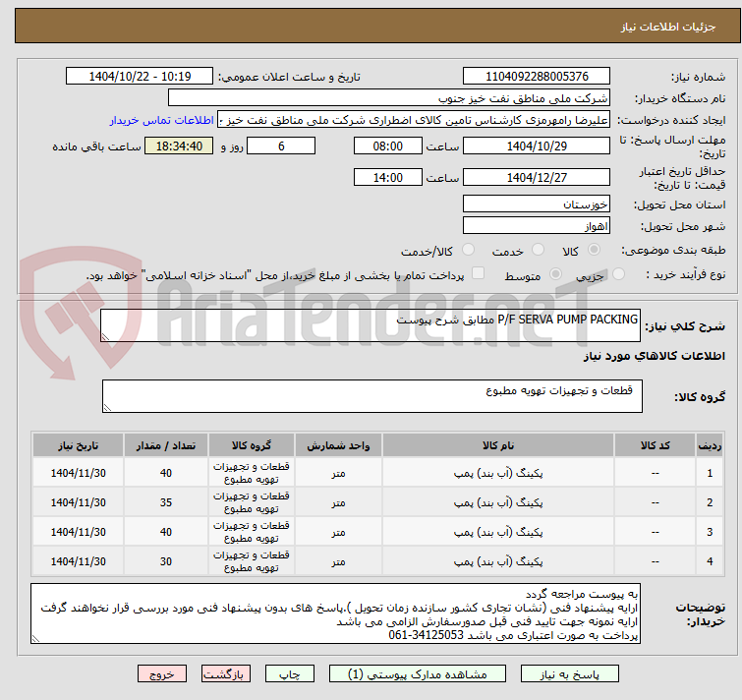Viewport: 742px width, 700px height.
Task: Click quantity 40 in row 1
Action: point(166,473)
